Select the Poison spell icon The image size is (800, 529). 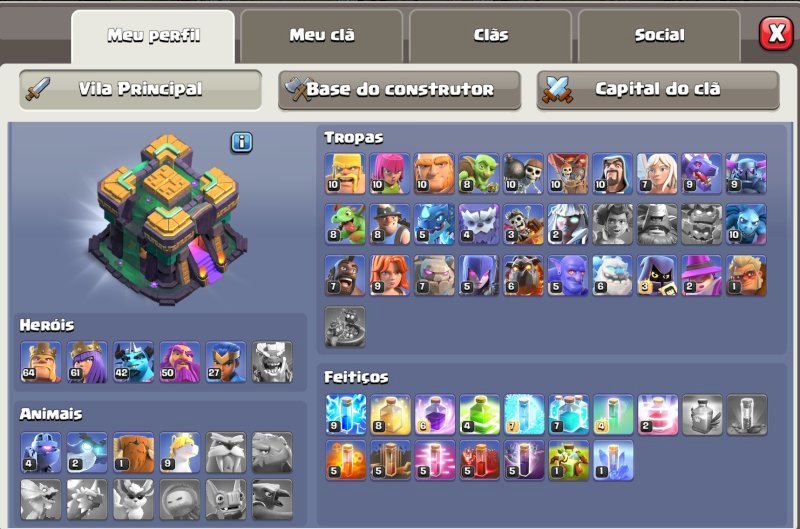pyautogui.click(x=346, y=461)
